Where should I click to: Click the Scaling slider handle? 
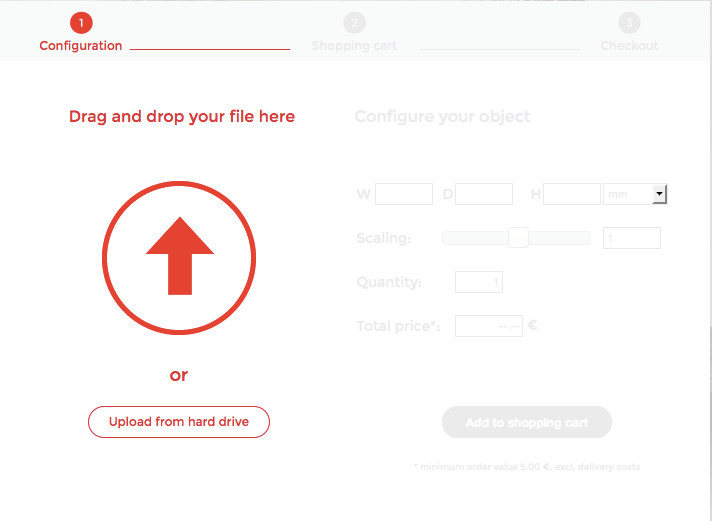click(518, 238)
